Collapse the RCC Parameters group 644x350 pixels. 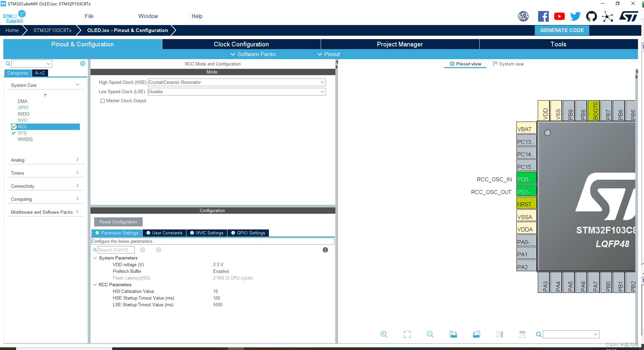point(95,285)
